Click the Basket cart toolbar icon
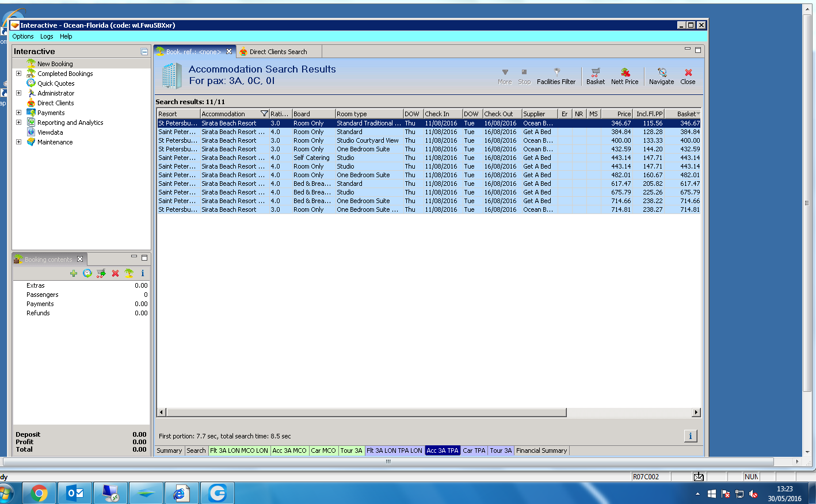This screenshot has height=504, width=816. point(596,76)
